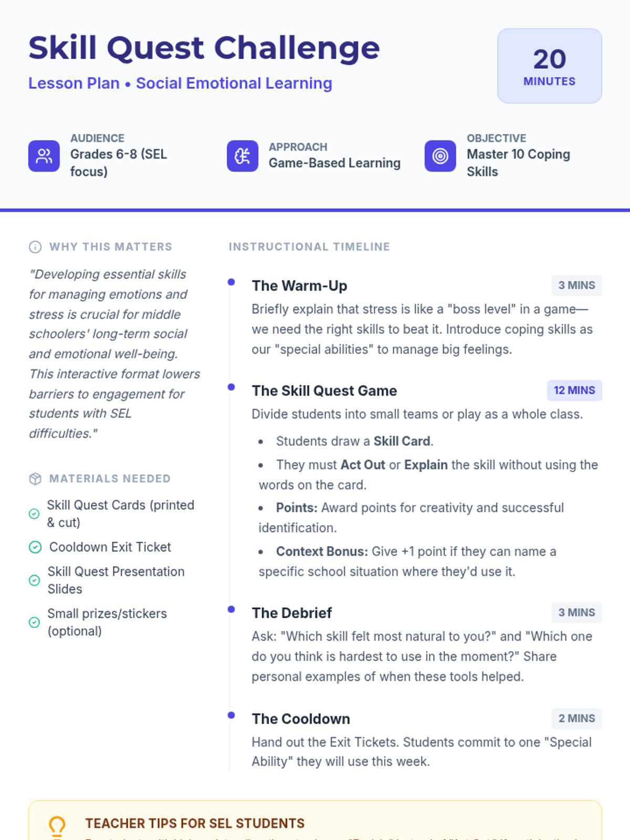Click the 20 Minutes duration badge
This screenshot has width=630, height=840.
click(550, 66)
